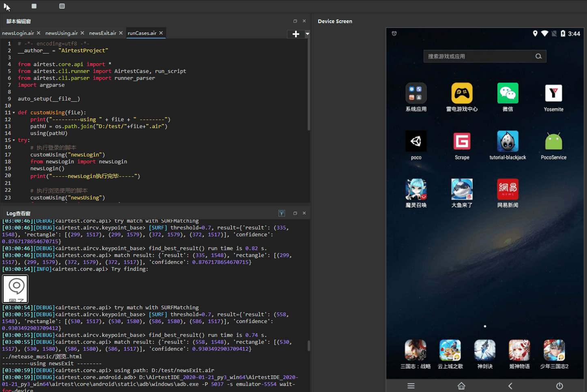Open the poco Unity app
The height and width of the screenshot is (392, 587).
[416, 141]
